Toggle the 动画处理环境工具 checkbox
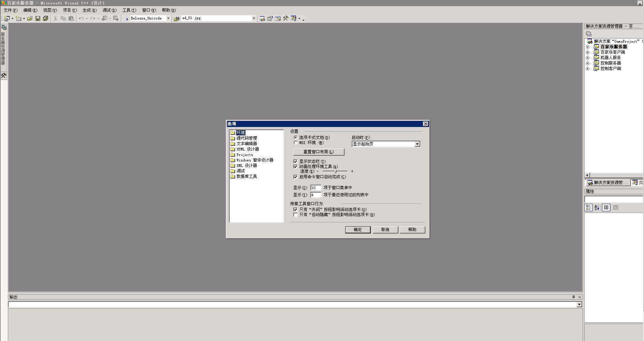This screenshot has width=644, height=341. 295,167
